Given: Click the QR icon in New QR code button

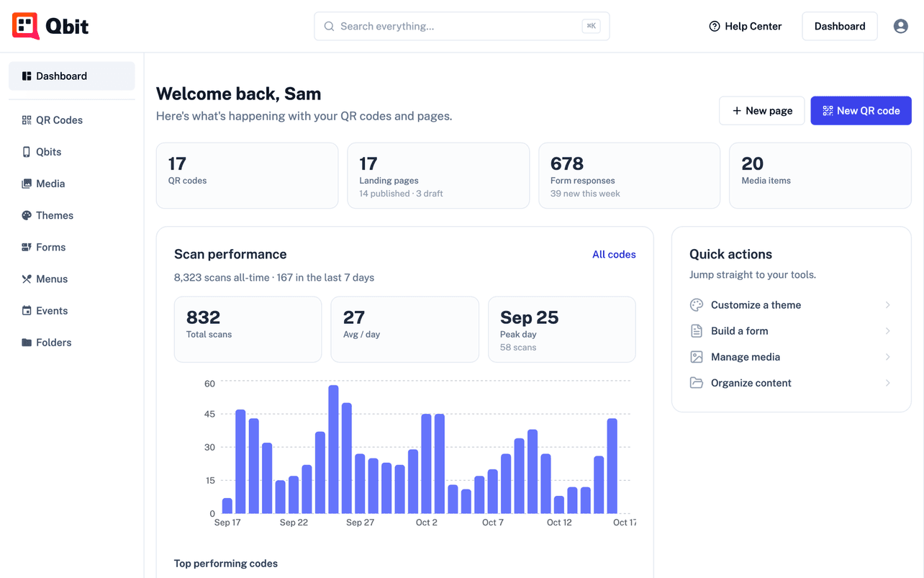Looking at the screenshot, I should click(x=828, y=111).
